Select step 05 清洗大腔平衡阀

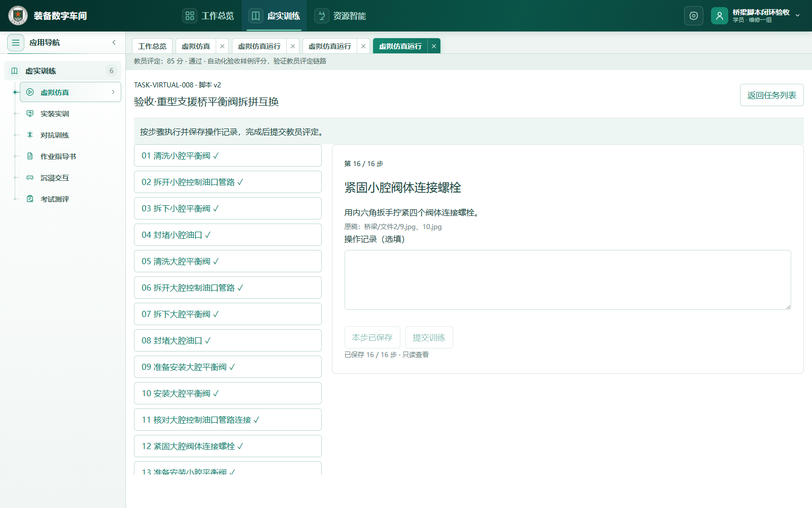tap(228, 261)
